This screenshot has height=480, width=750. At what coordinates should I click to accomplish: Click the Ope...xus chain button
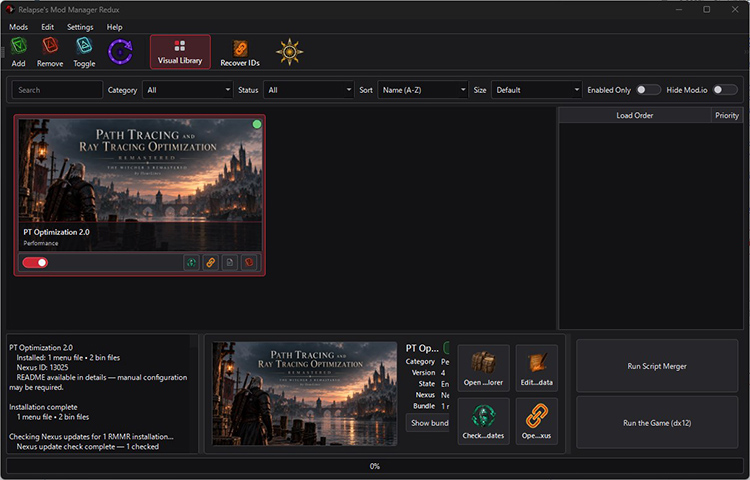pos(537,421)
